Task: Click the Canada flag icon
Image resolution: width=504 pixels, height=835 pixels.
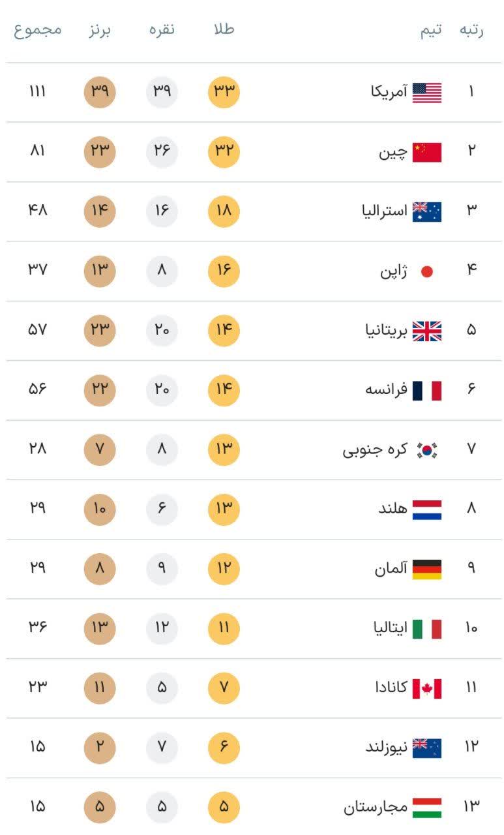Action: (426, 688)
